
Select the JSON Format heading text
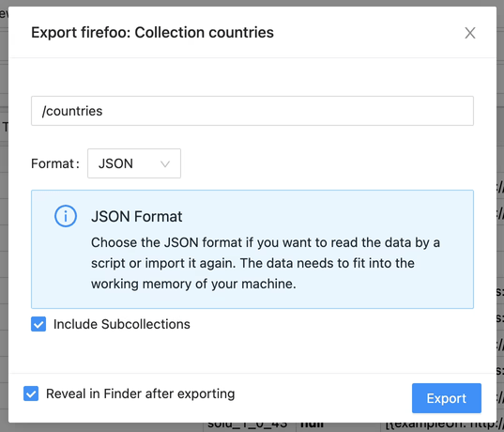[x=137, y=216]
